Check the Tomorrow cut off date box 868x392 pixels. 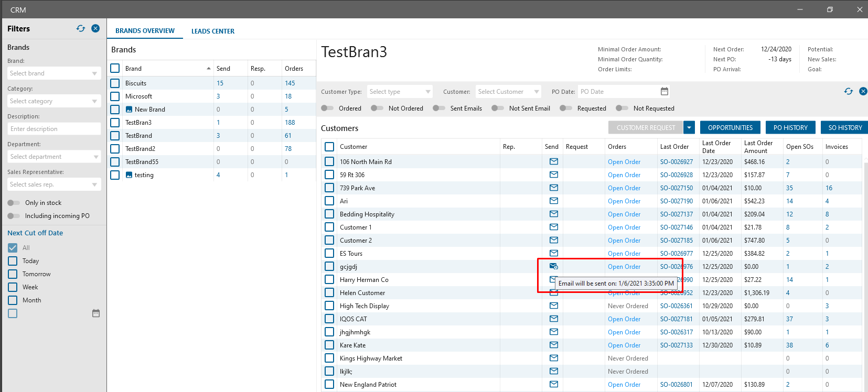pos(13,274)
